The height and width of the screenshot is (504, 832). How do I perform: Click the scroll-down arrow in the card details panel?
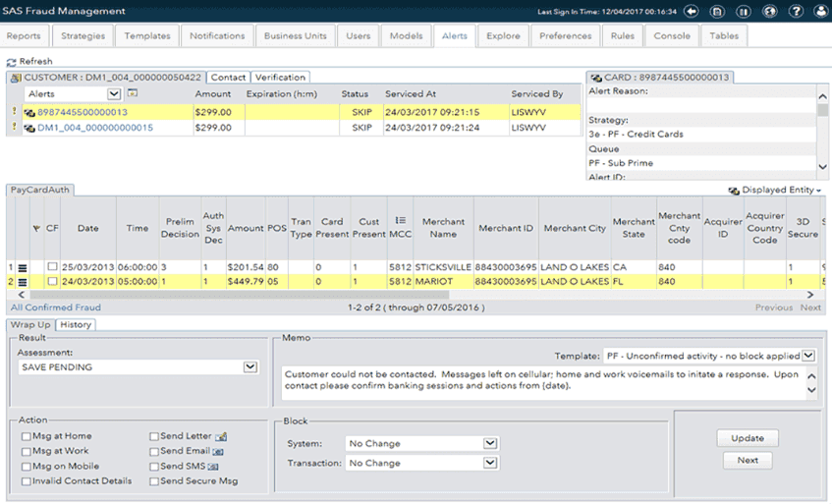point(822,167)
